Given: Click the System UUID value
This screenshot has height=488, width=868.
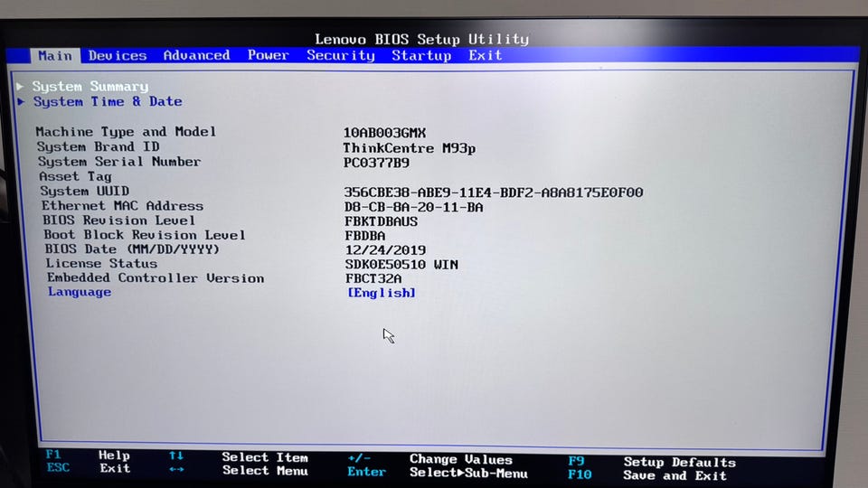Looking at the screenshot, I should (x=494, y=192).
